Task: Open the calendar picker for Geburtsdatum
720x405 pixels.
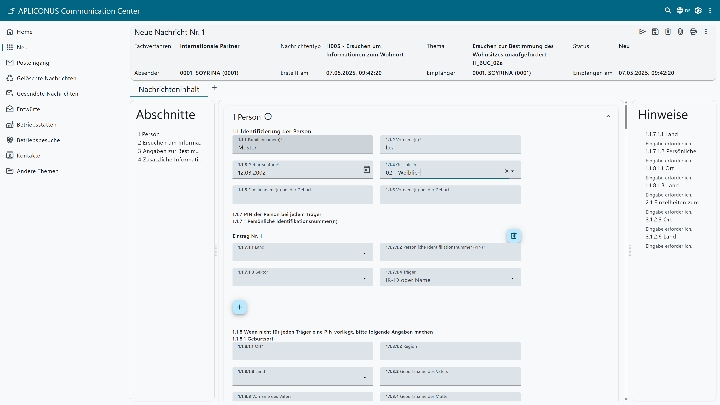Action: pos(366,170)
